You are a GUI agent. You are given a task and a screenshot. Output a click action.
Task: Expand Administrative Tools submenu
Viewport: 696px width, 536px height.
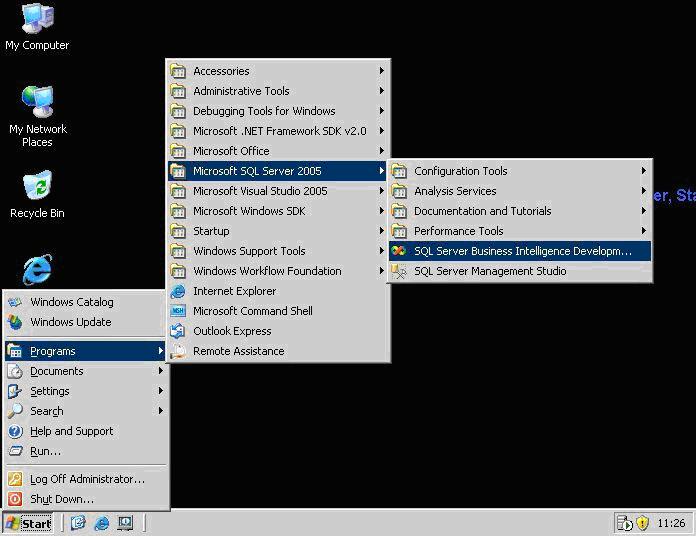coord(241,91)
